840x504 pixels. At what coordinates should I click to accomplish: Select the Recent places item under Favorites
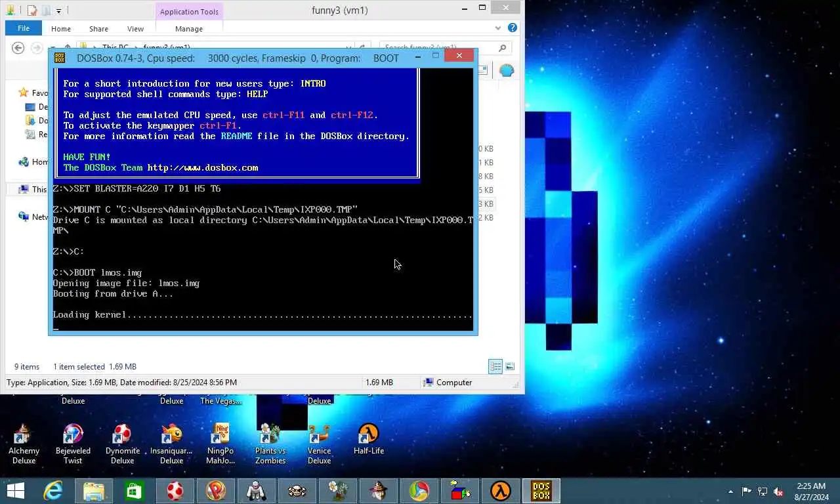[35, 134]
